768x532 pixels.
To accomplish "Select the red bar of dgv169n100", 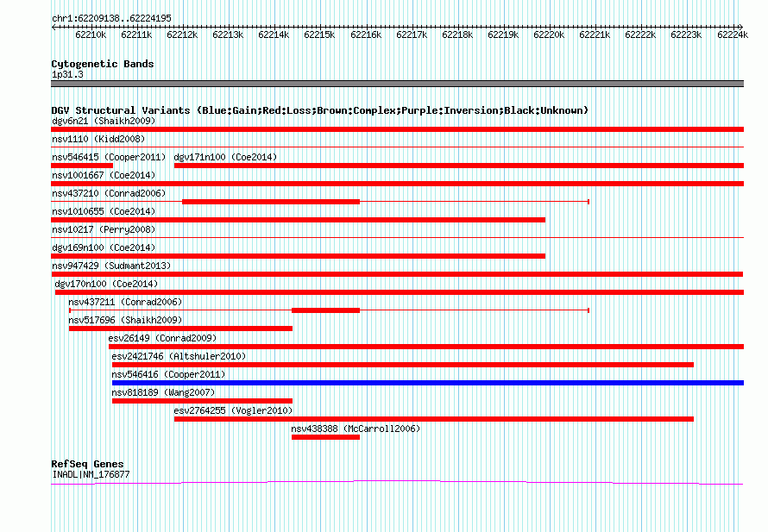I will (x=298, y=256).
